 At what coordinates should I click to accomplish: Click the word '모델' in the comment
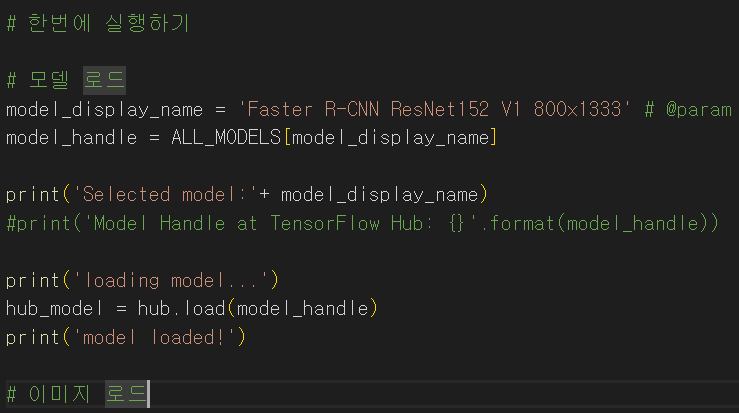(49, 80)
